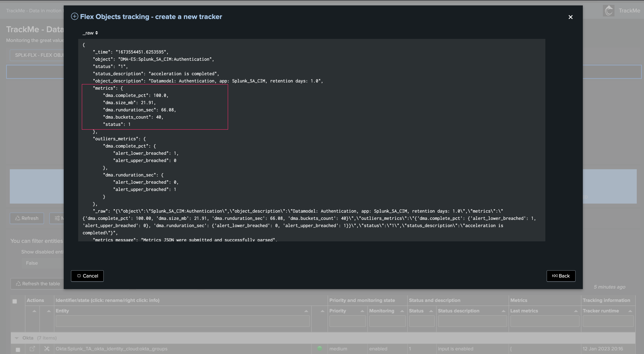The width and height of the screenshot is (644, 354).
Task: Collapse the Okta (7 items) group
Action: point(17,338)
